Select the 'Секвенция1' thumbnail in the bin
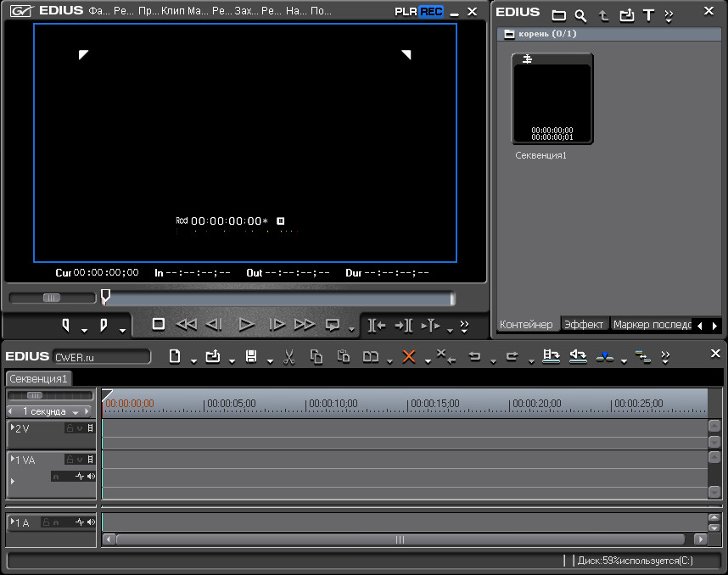Screen dimensions: 728x575 [x=552, y=99]
